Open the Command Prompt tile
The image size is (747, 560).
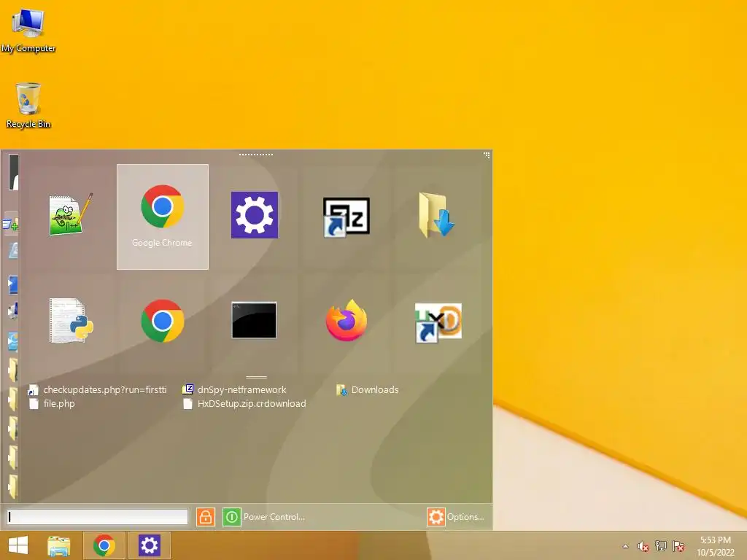(254, 320)
